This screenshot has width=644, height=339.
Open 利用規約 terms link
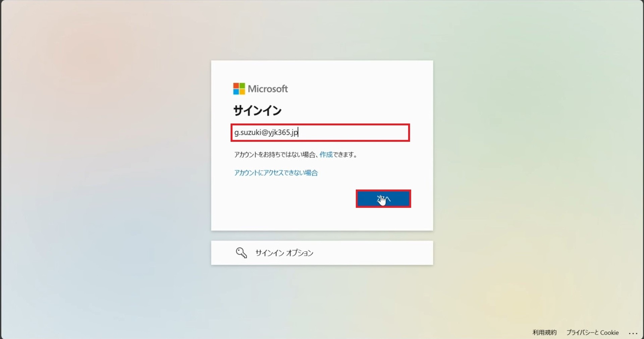pos(544,332)
